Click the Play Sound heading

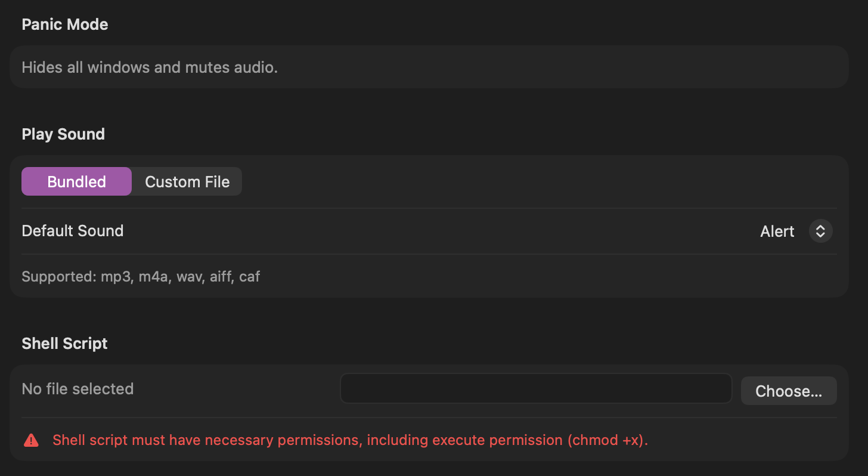pyautogui.click(x=63, y=134)
